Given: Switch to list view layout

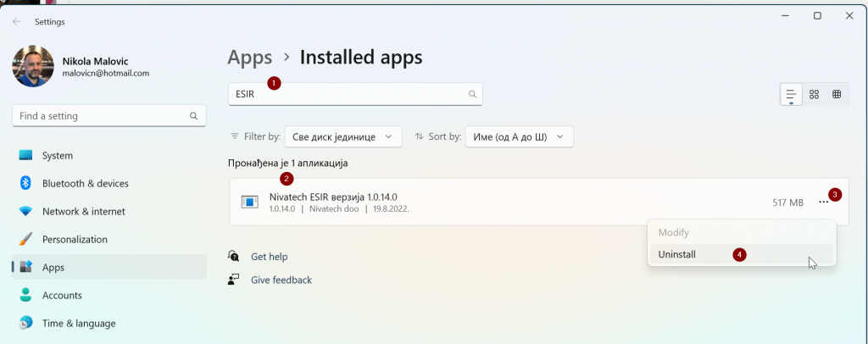Looking at the screenshot, I should [x=791, y=94].
